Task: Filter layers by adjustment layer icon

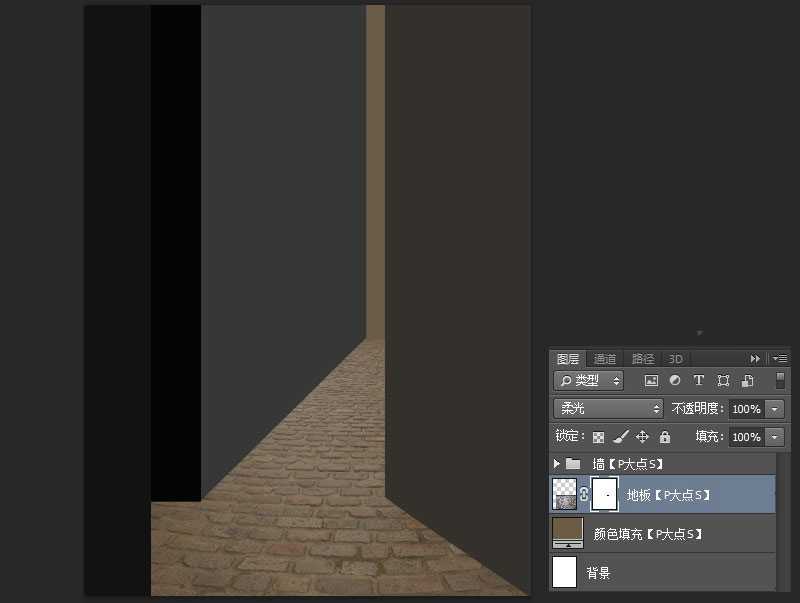Action: [675, 381]
